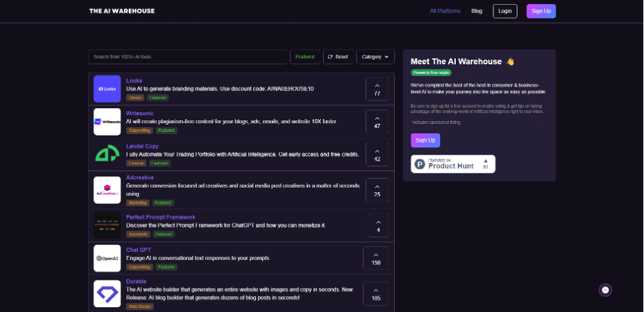Upvote Lendal Copy with 42 votes
644x312 pixels.
point(377,155)
